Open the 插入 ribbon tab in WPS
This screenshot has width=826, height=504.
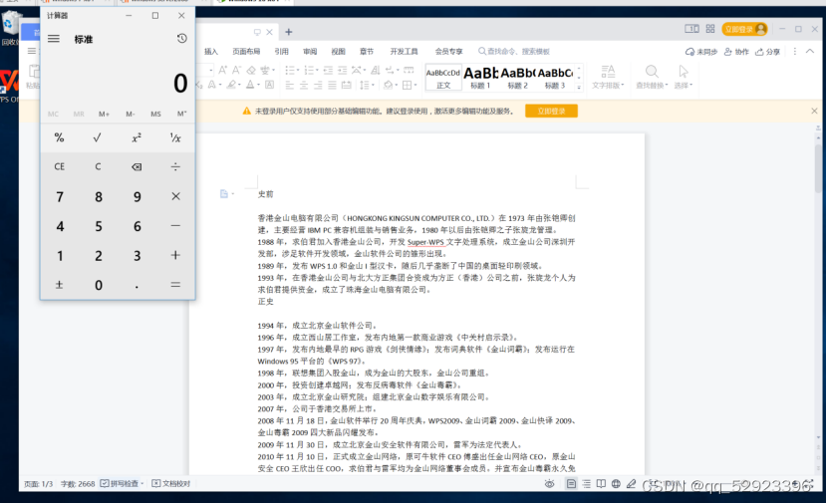210,51
